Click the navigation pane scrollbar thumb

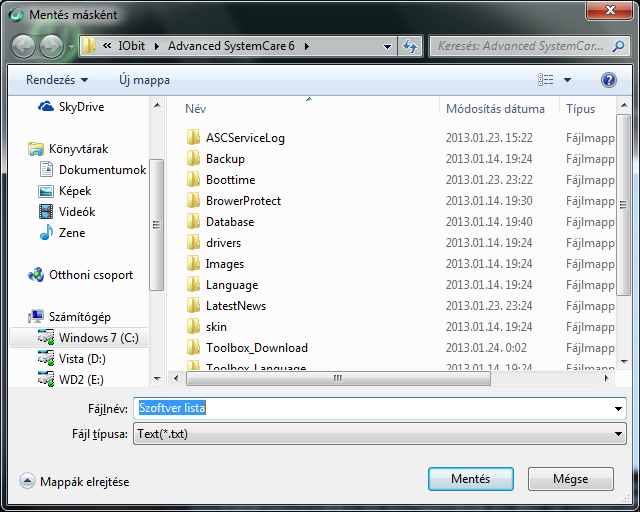pos(156,225)
